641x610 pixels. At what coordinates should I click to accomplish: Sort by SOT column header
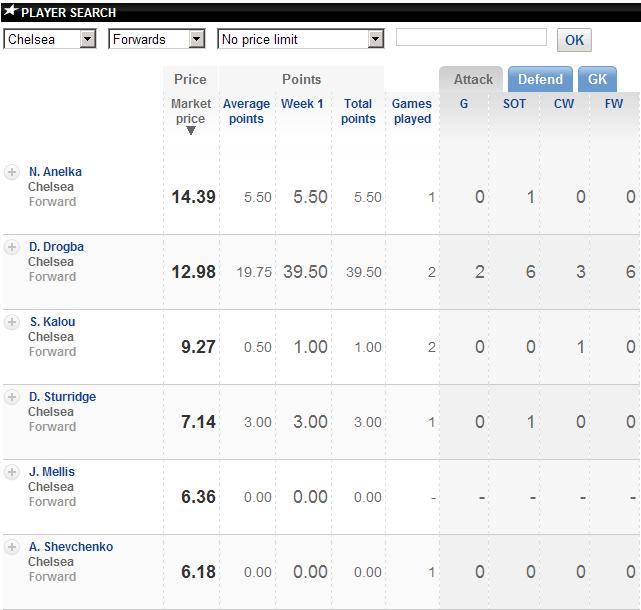coord(514,104)
